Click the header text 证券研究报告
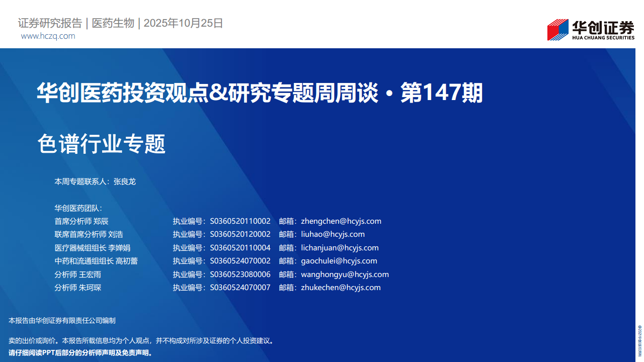644x362 pixels. point(50,23)
